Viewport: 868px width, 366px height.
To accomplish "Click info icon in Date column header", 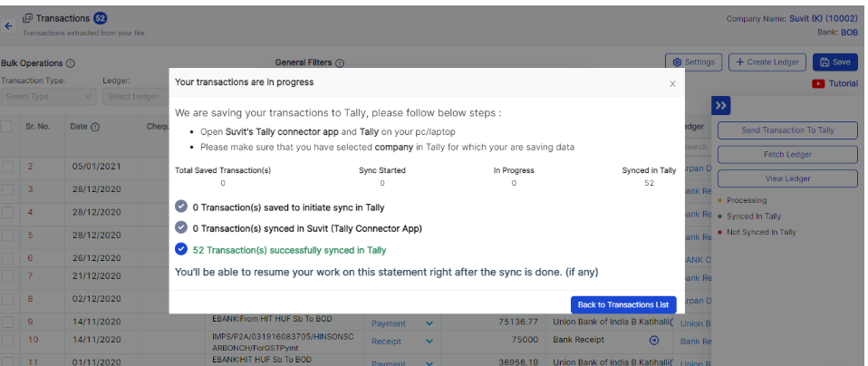I will pyautogui.click(x=94, y=127).
